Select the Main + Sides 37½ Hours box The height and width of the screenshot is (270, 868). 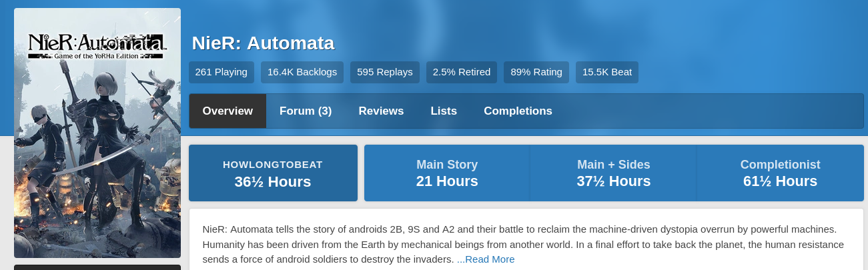(x=613, y=173)
